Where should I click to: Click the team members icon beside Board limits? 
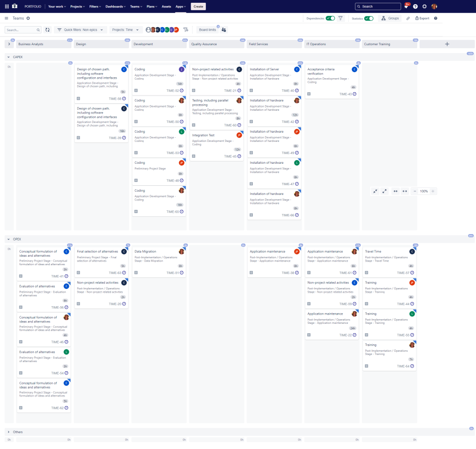pos(224,30)
